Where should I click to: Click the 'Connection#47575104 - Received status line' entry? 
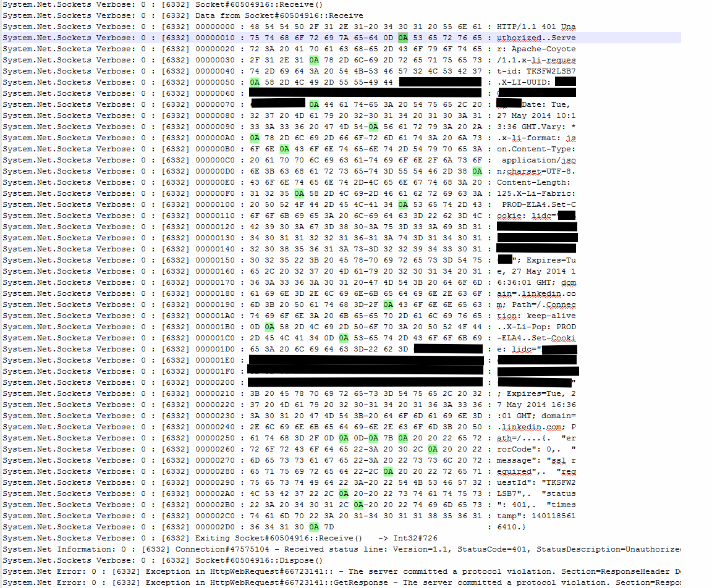(x=341, y=549)
